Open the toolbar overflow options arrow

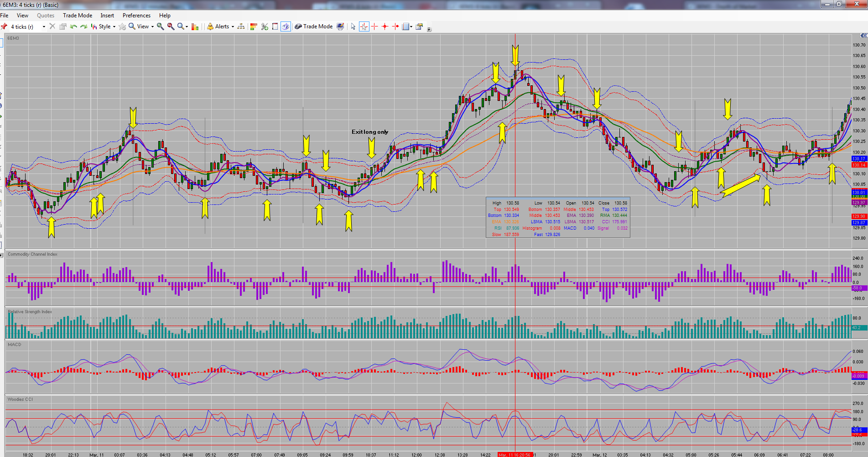click(x=429, y=29)
